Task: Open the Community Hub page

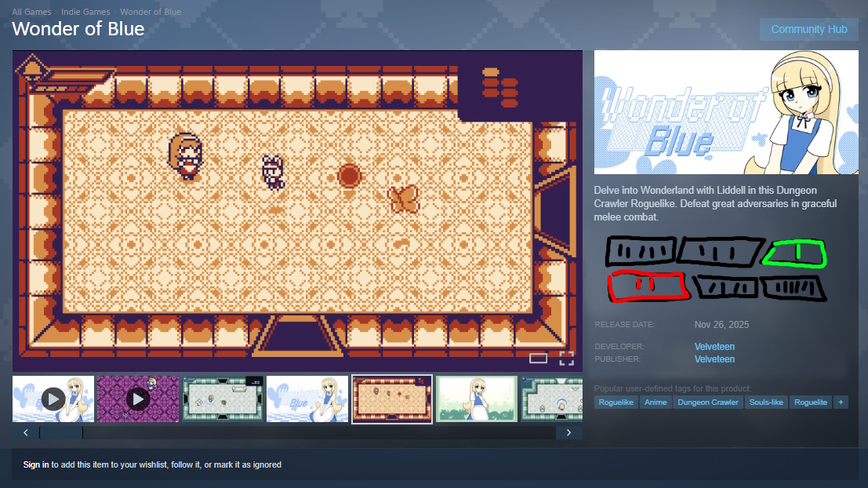Action: tap(808, 29)
